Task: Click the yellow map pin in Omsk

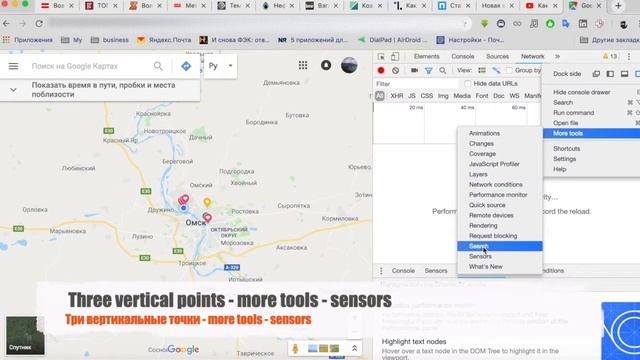Action: coord(207,202)
